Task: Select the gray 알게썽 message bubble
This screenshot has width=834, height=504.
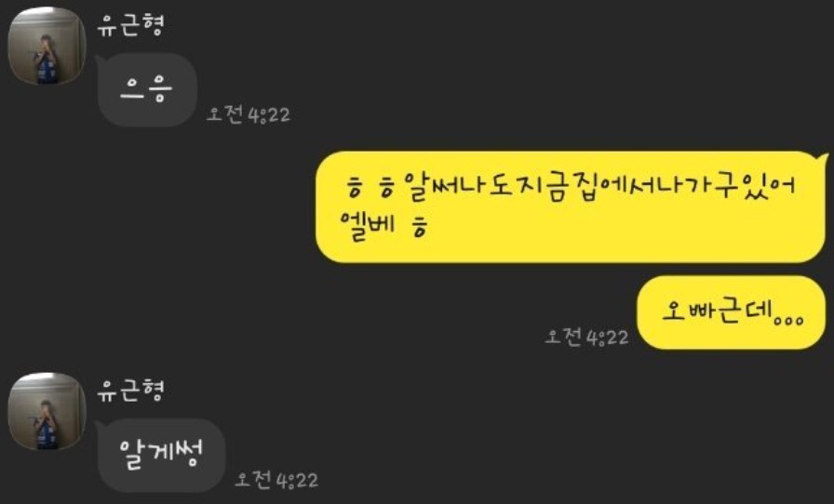Action: (161, 456)
